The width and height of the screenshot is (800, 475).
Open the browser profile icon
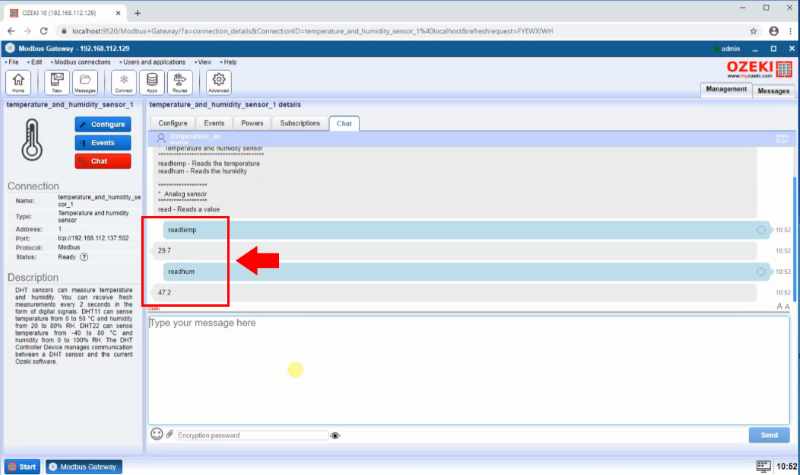click(x=773, y=31)
